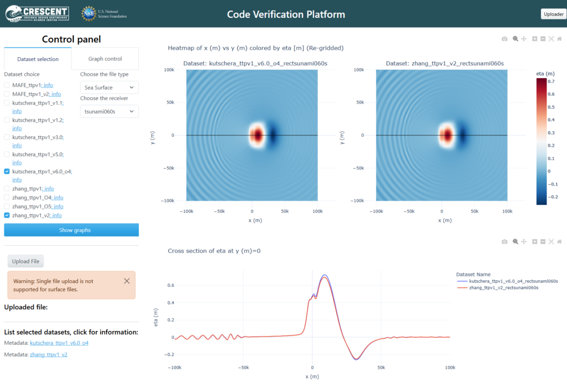Screen dimensions: 567x392
Task: Open the Sea Surface file type dropdown
Action: pyautogui.click(x=109, y=87)
